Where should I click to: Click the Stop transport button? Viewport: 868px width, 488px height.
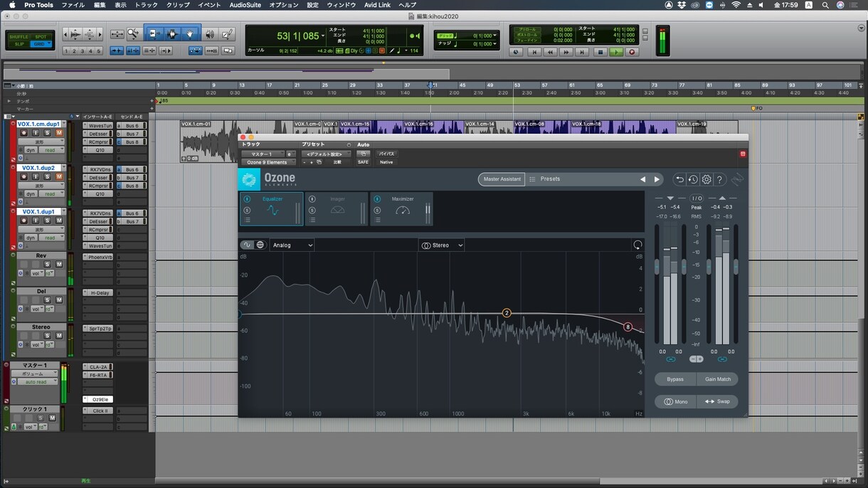click(x=599, y=52)
